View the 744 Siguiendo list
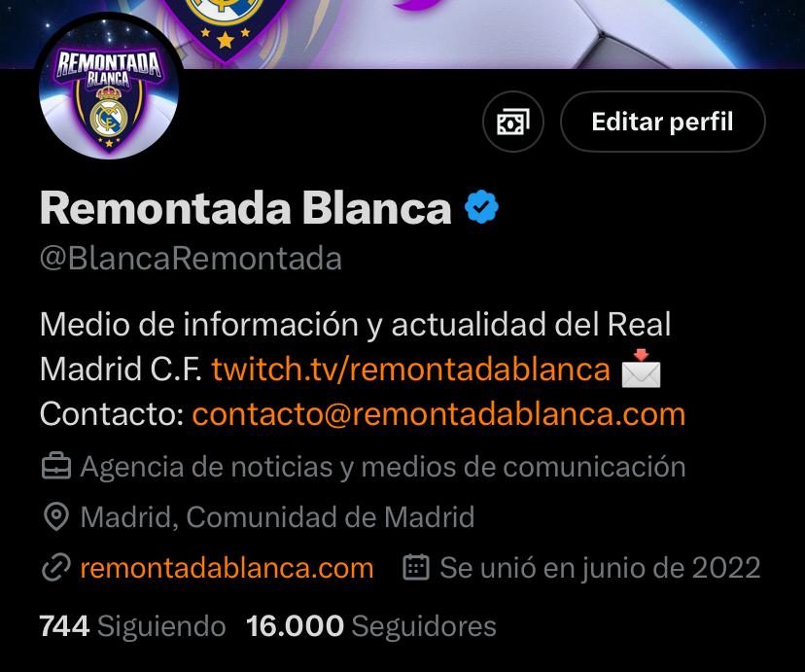The height and width of the screenshot is (672, 805). tap(132, 626)
